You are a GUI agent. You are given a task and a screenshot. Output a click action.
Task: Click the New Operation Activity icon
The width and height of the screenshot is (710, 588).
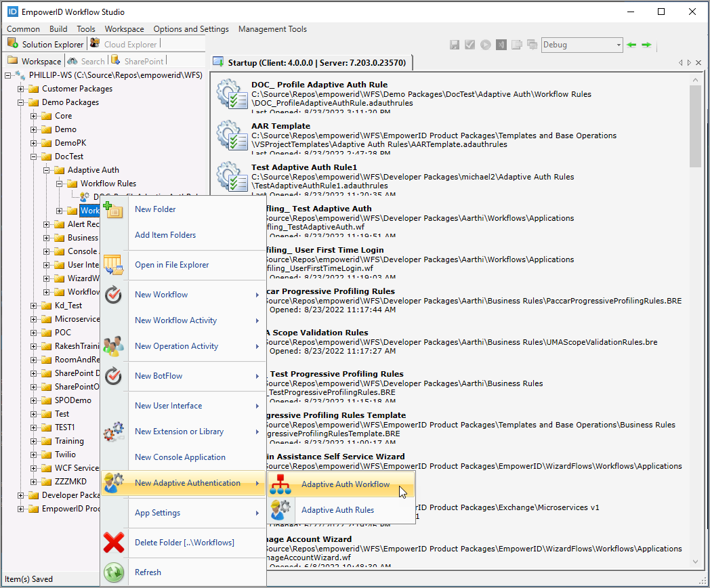[x=114, y=346]
